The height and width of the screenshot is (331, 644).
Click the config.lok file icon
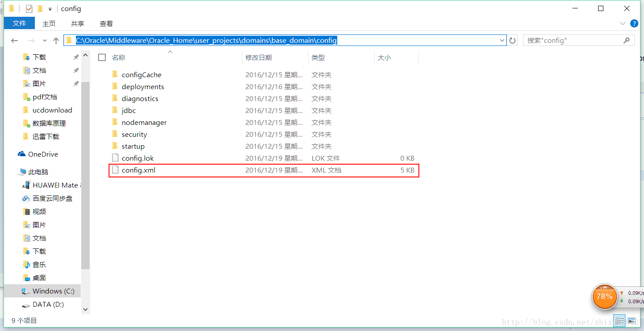pyautogui.click(x=115, y=158)
